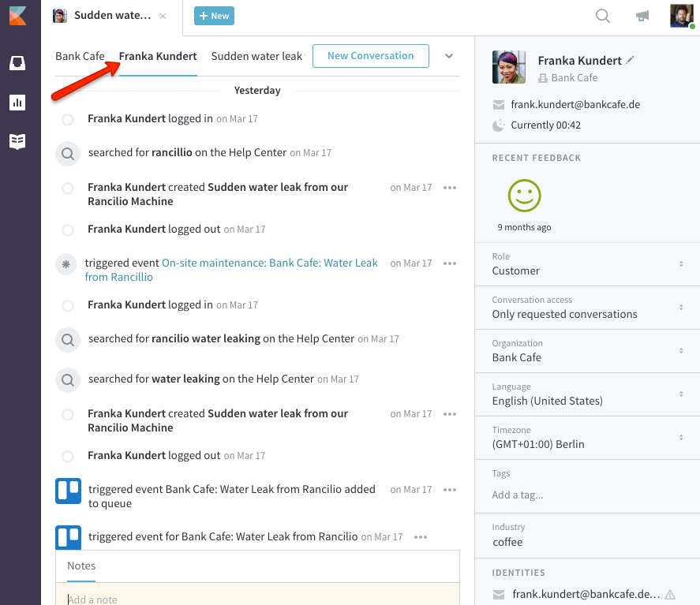The height and width of the screenshot is (605, 700).
Task: Click the New Conversation button
Action: [371, 56]
